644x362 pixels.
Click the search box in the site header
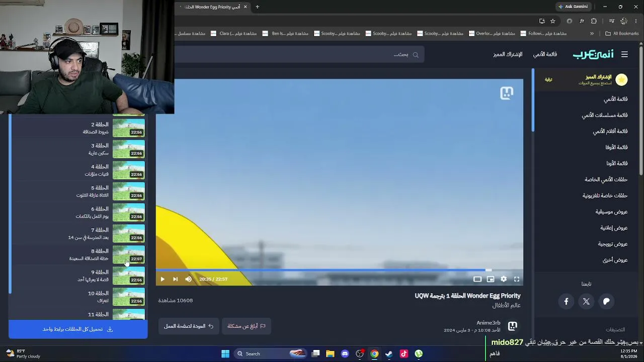(x=299, y=54)
